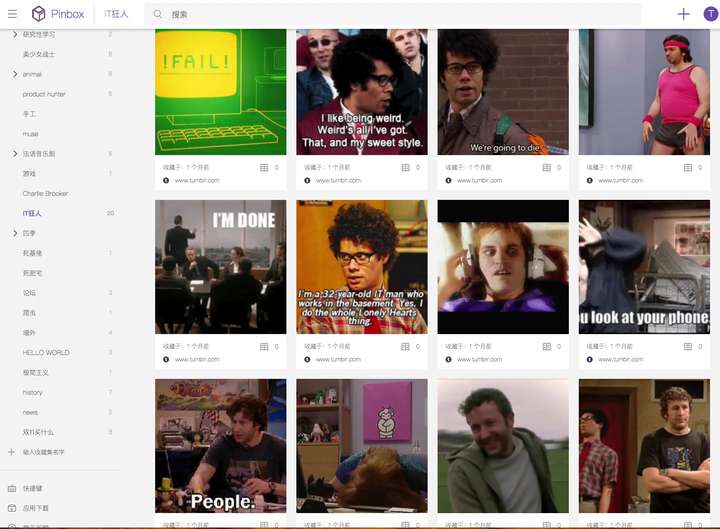Open the Charlie Brooker collection
The width and height of the screenshot is (720, 529).
click(x=45, y=193)
